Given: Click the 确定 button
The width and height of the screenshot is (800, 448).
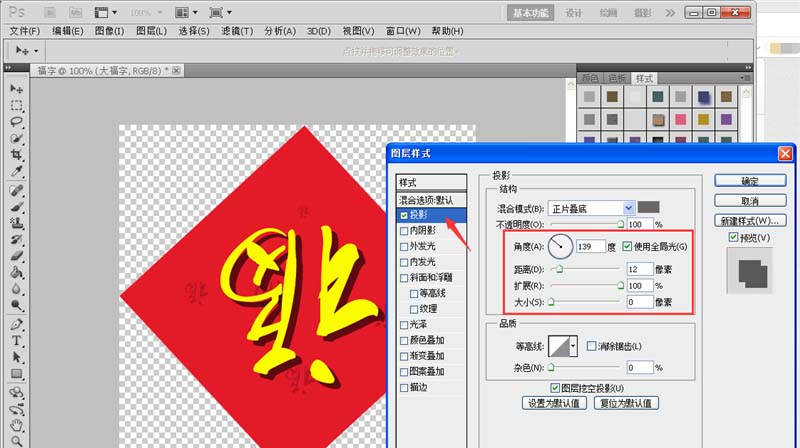Looking at the screenshot, I should [x=750, y=181].
